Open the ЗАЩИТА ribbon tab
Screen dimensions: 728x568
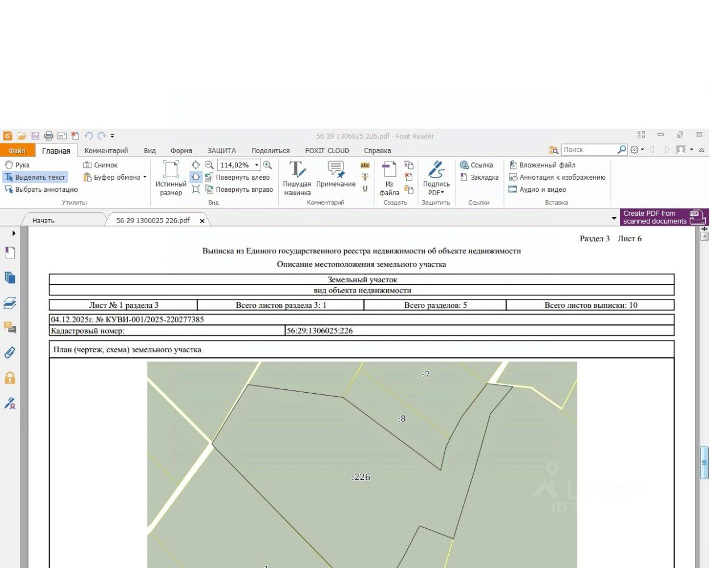[222, 151]
